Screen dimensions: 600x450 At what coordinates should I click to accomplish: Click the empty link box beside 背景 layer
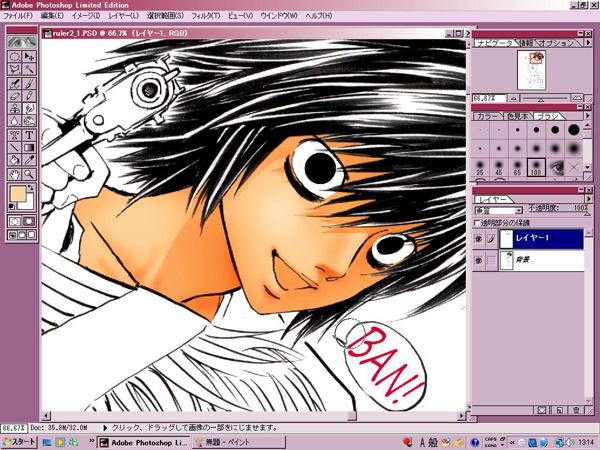tap(491, 261)
